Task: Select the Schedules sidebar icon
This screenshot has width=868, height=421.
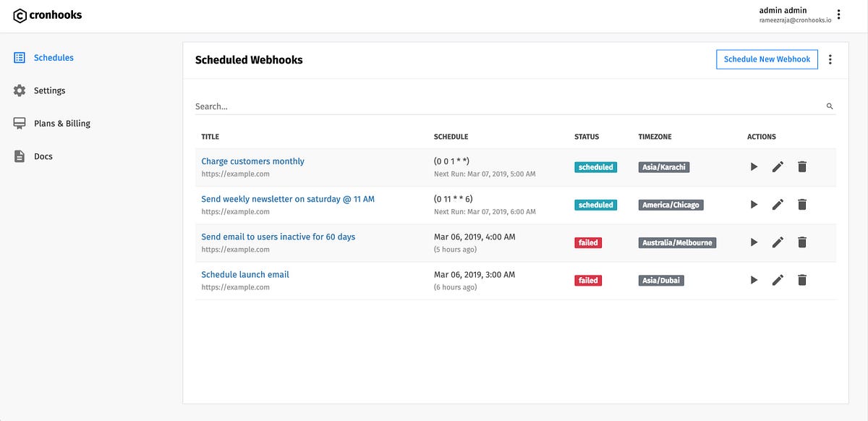Action: (20, 57)
